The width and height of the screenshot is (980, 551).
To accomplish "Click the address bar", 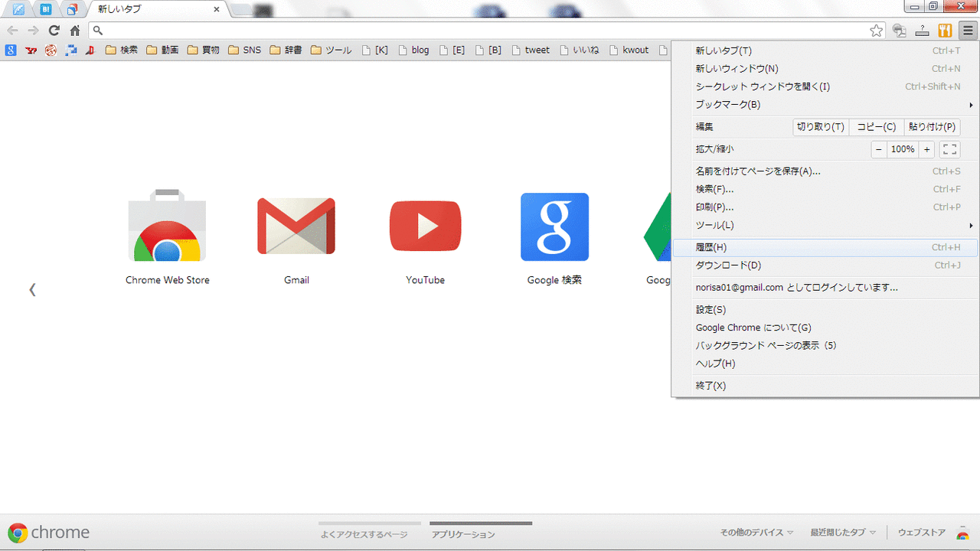I will [x=488, y=31].
